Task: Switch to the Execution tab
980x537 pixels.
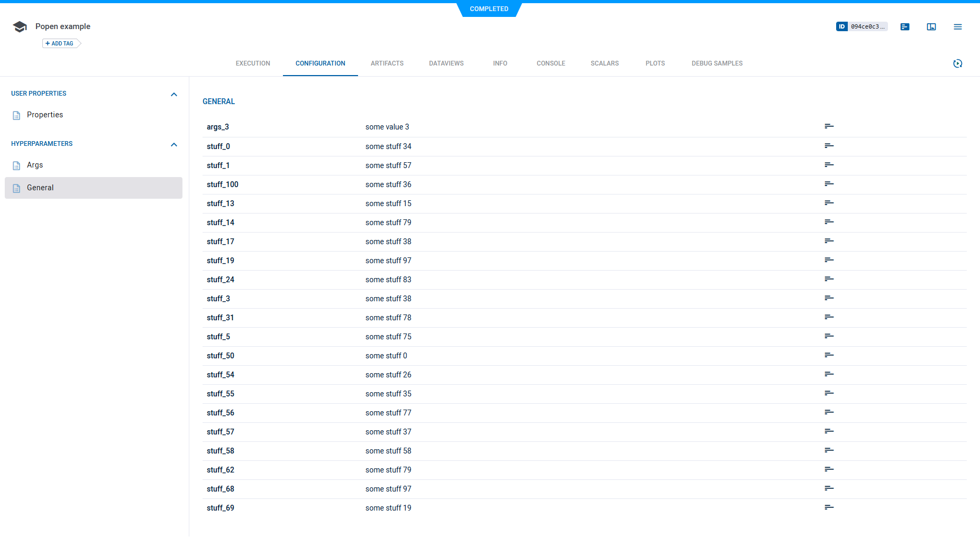Action: 253,63
